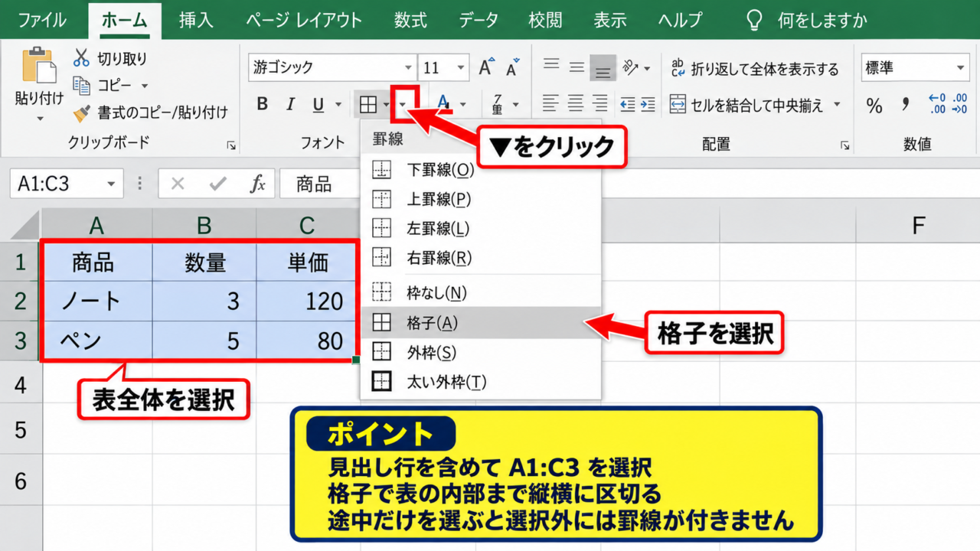Click the paste clipboard icon
This screenshot has height=551, width=980.
(39, 66)
